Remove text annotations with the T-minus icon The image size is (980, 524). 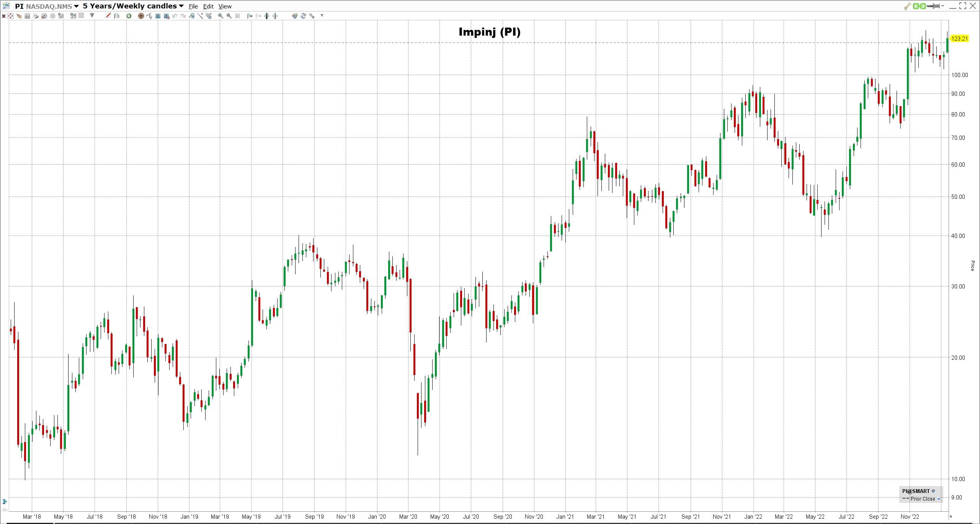click(167, 16)
